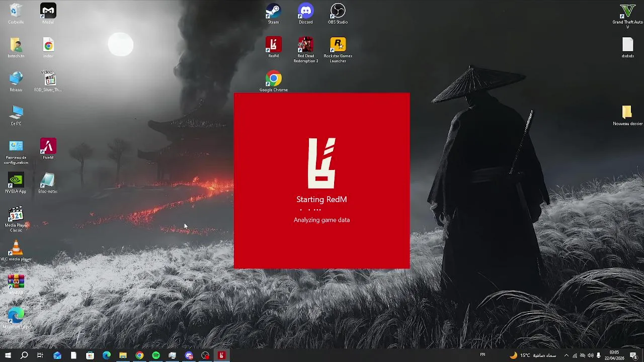Open the Microsoft Edge desktop shortcut
Viewport: 644px width, 362px height.
coord(16,318)
